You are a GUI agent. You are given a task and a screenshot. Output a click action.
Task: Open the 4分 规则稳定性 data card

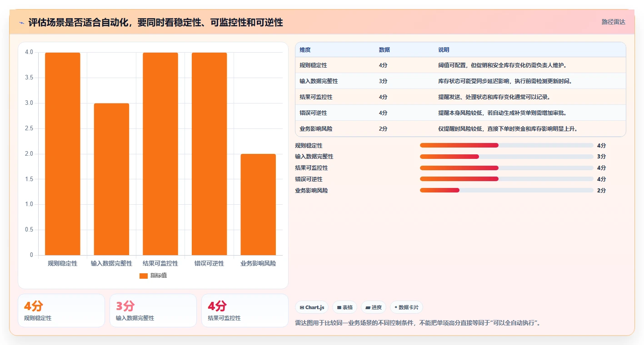(x=61, y=310)
